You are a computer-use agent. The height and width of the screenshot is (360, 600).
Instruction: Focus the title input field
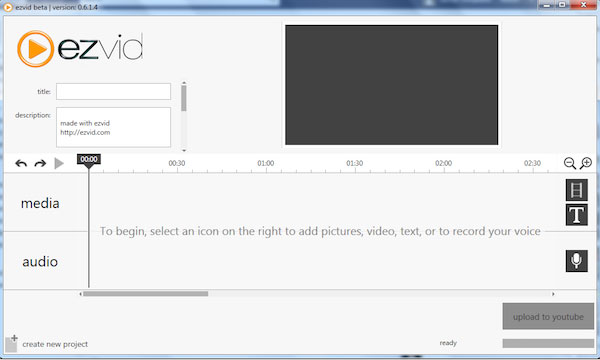[x=113, y=91]
